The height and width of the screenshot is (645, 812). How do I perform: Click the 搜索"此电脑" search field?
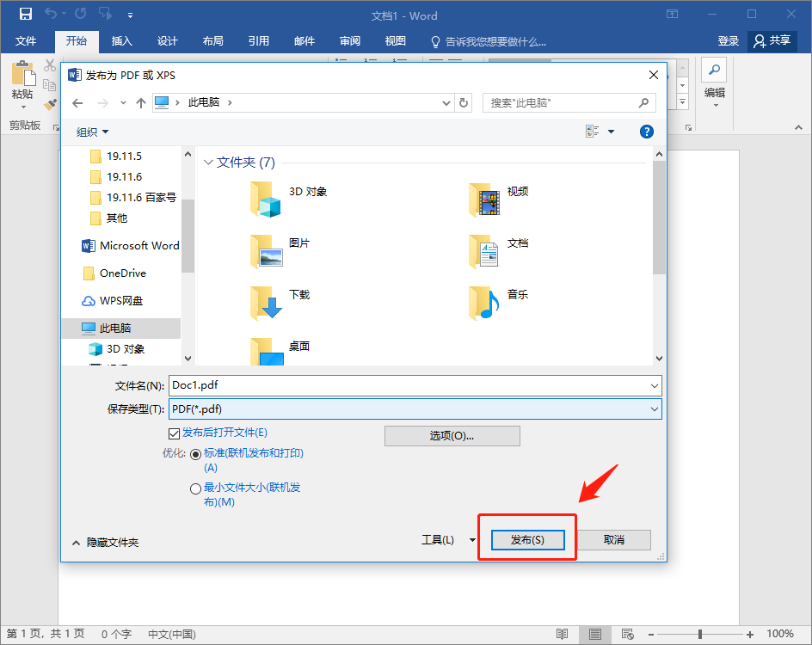click(569, 103)
